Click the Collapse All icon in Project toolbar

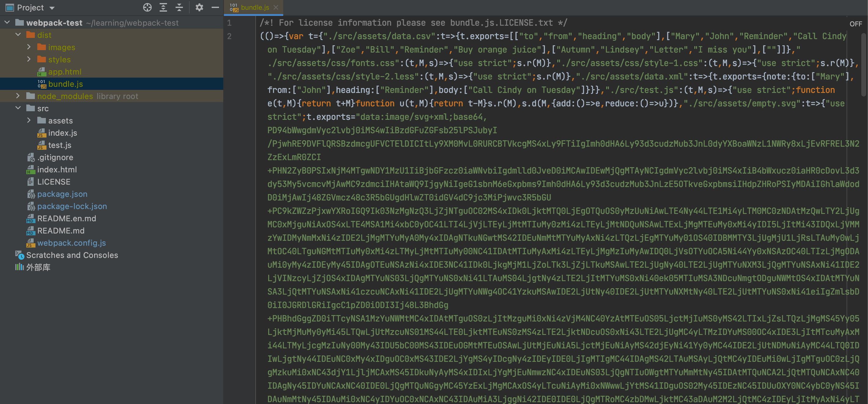(179, 7)
